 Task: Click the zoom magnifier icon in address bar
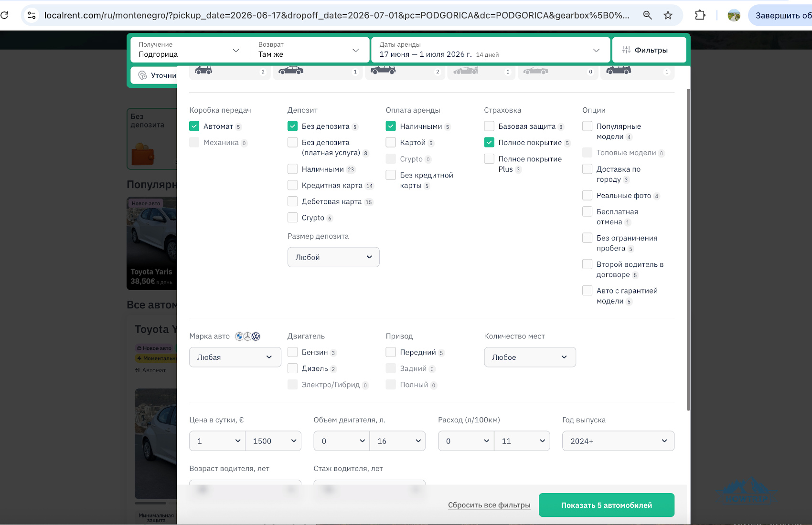pyautogui.click(x=647, y=15)
